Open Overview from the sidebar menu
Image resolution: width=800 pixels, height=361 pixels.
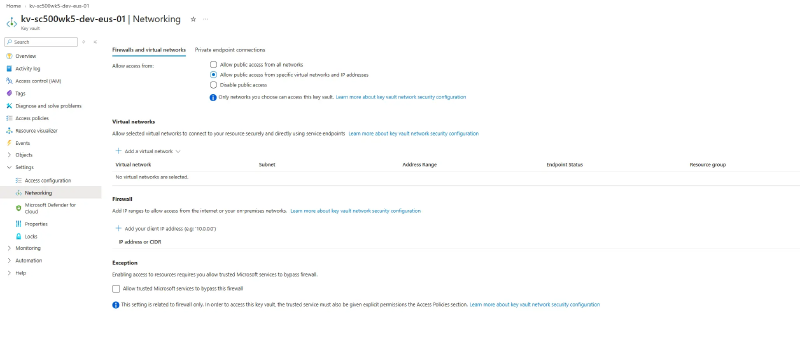tap(26, 56)
